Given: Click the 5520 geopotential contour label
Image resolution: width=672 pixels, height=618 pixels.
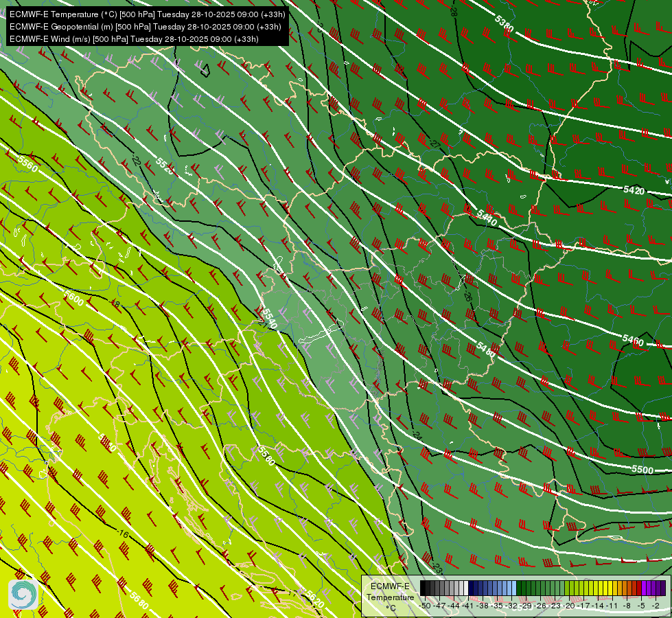Looking at the screenshot, I should point(165,166).
